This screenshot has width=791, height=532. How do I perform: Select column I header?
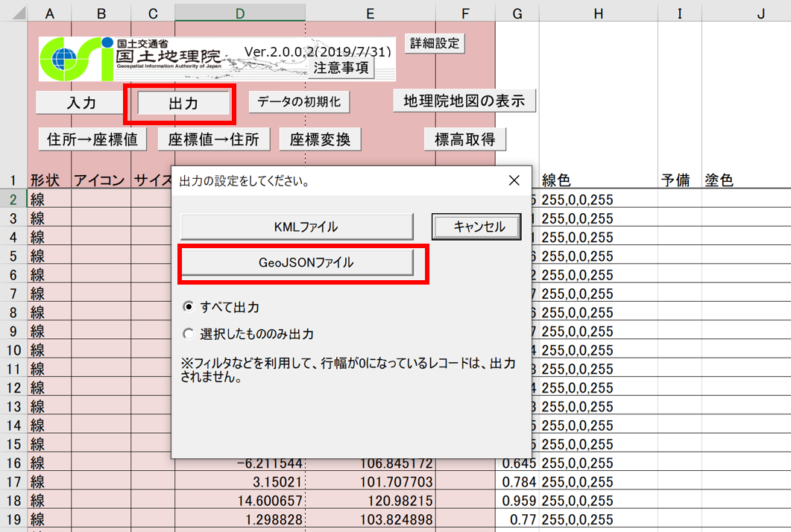click(x=679, y=13)
